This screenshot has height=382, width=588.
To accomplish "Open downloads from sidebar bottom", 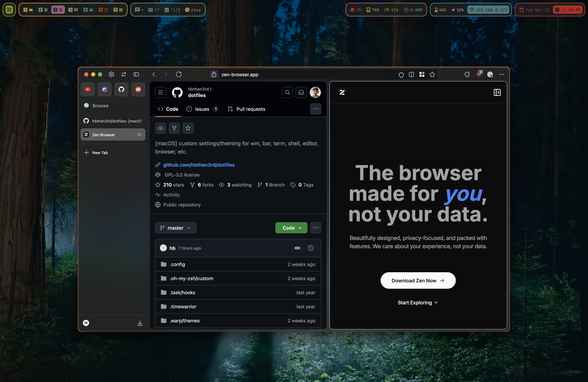I will pos(140,323).
